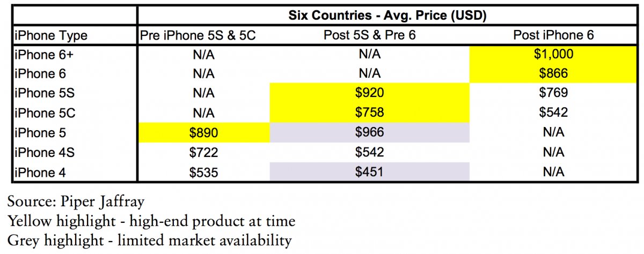Select the 'Post 5S & Pre 6' column header
This screenshot has height=254, width=644.
pos(369,36)
